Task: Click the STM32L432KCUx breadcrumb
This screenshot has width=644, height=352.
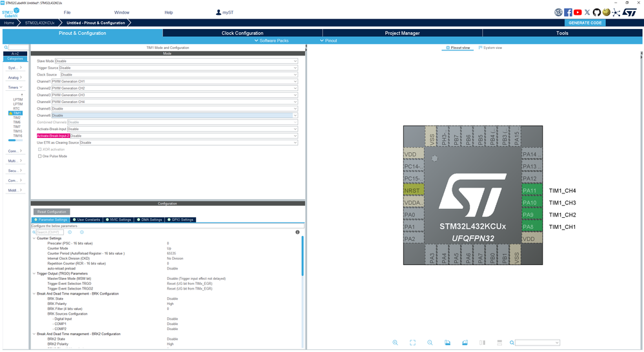Action: pos(40,23)
